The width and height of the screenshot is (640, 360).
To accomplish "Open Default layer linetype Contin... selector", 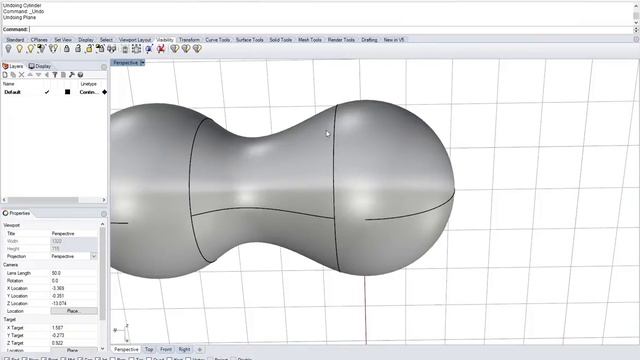I will (89, 92).
